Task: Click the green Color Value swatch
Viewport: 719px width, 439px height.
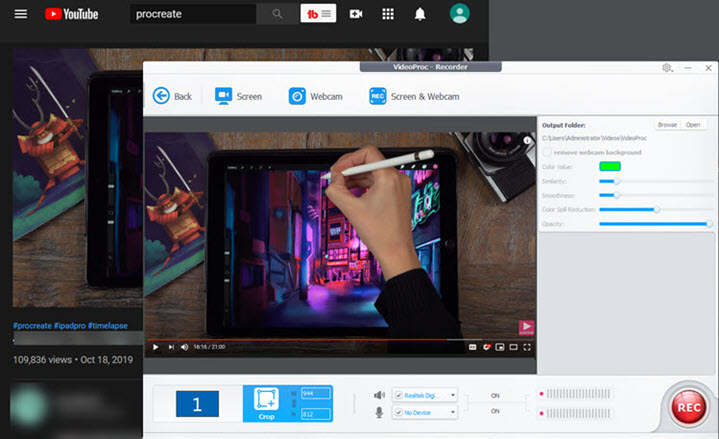Action: coord(610,166)
